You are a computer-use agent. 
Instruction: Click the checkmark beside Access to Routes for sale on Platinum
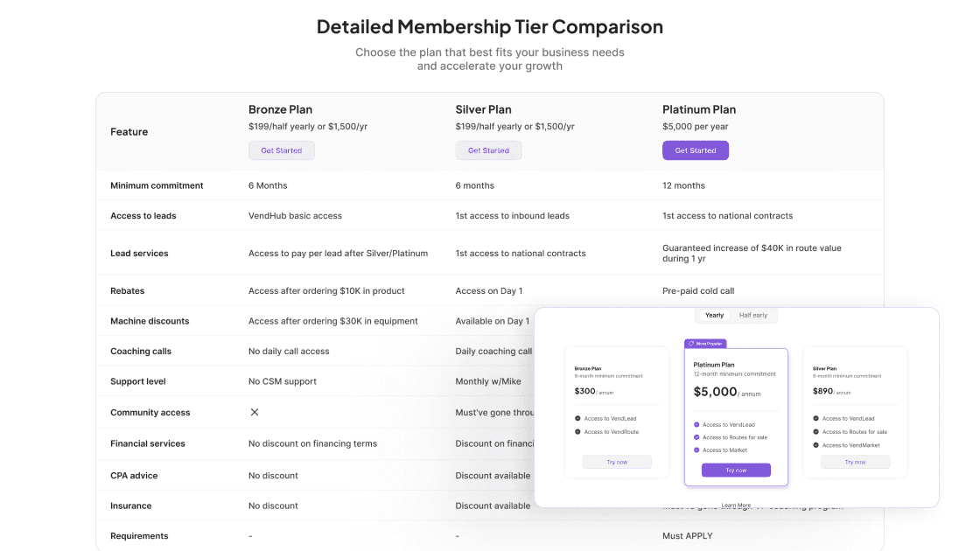click(x=696, y=437)
